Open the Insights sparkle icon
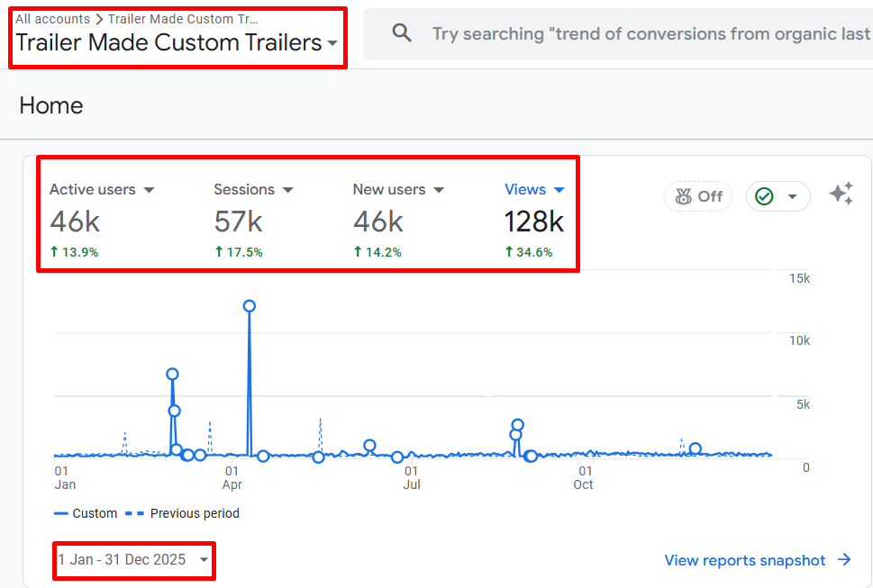873x588 pixels. tap(841, 194)
